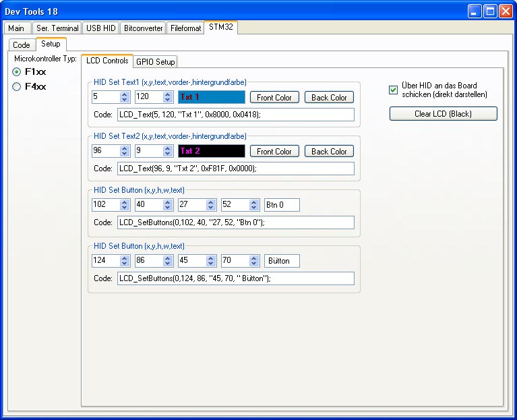Open the Bitconverter tab
Screen dimensions: 517x420
144,28
